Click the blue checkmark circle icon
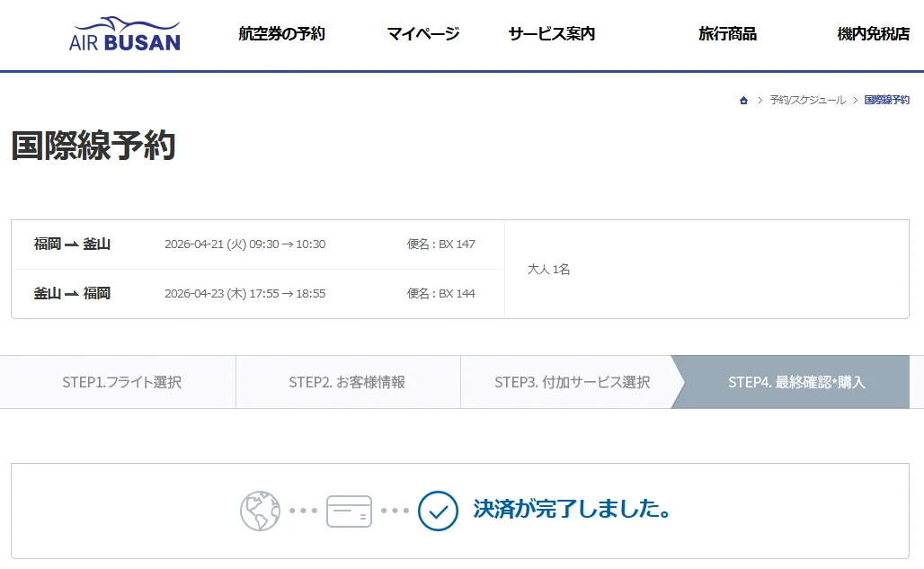This screenshot has height=569, width=924. pyautogui.click(x=438, y=511)
